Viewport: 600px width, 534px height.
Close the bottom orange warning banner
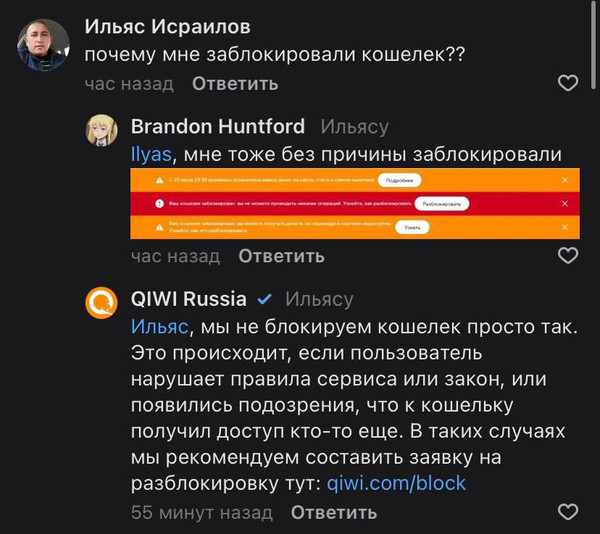[x=565, y=228]
